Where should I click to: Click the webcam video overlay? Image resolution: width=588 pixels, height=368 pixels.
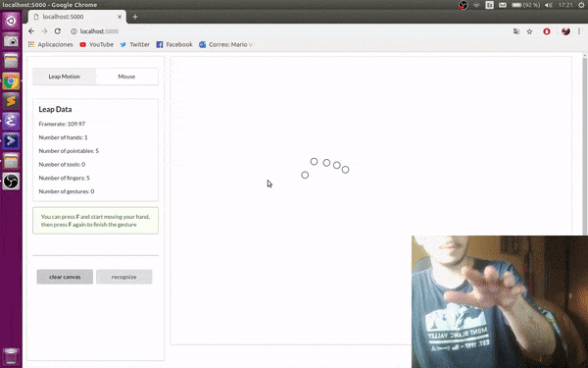[x=500, y=302]
